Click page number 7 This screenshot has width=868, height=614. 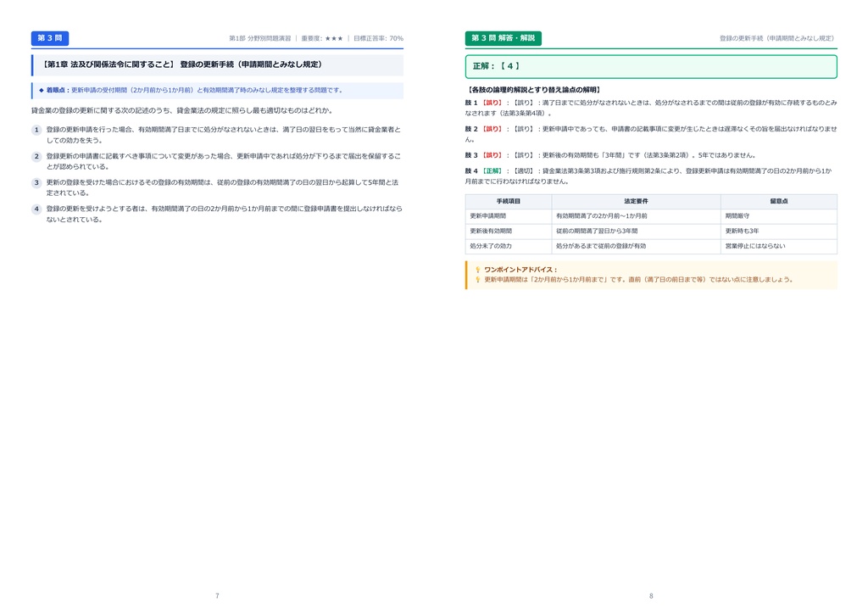(x=217, y=596)
